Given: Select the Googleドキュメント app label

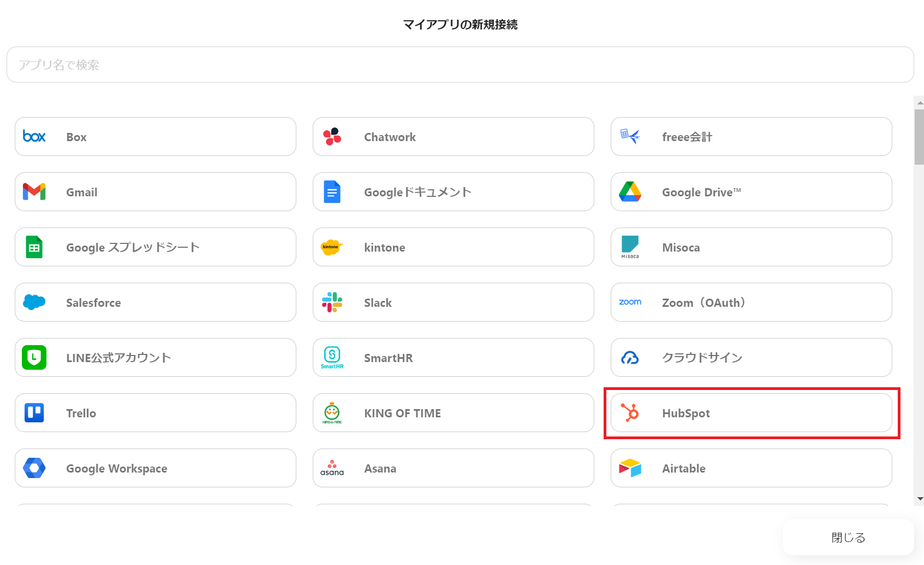Looking at the screenshot, I should [x=418, y=193].
